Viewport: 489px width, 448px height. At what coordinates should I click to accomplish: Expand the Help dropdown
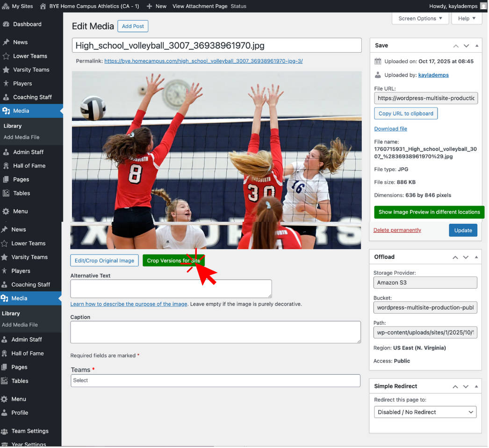click(x=466, y=18)
